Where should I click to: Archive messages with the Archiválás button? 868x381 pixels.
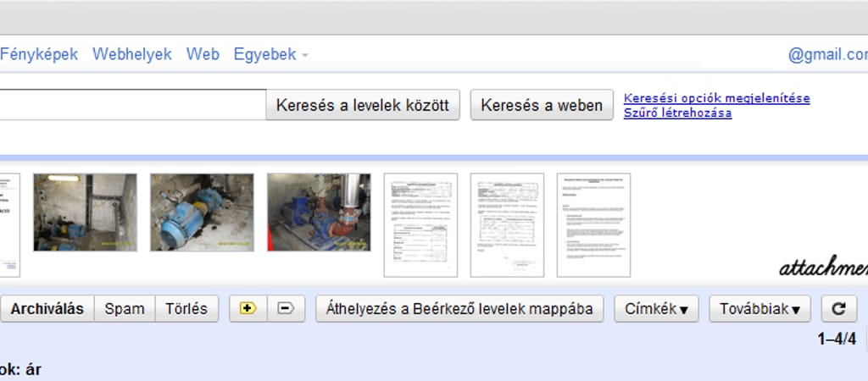[47, 309]
